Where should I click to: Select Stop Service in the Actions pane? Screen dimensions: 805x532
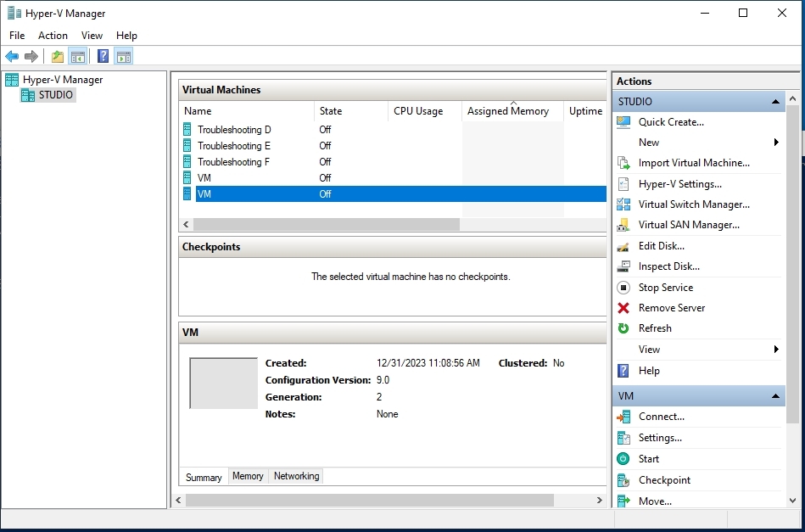pos(664,287)
